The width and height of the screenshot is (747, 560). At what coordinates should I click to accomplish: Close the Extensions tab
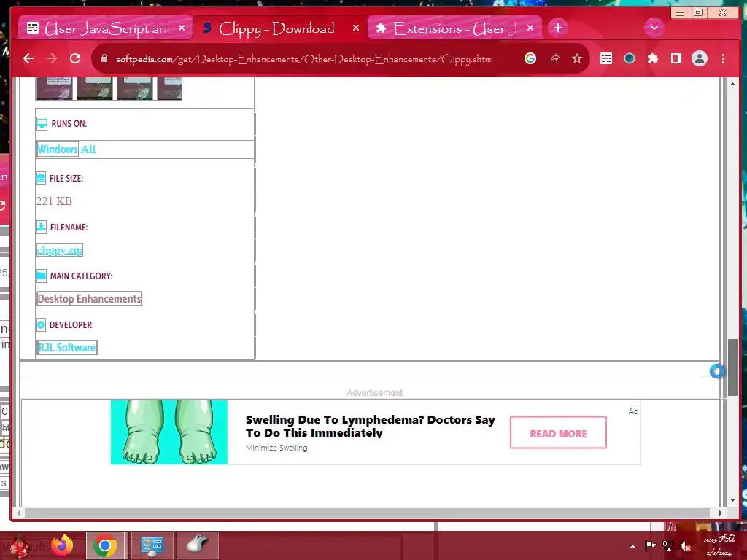(x=530, y=28)
